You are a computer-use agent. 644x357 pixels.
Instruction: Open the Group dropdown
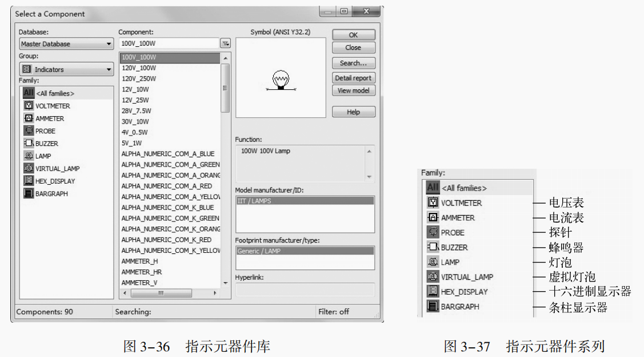click(x=110, y=68)
